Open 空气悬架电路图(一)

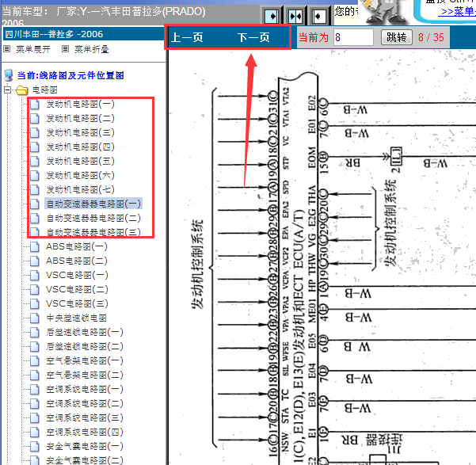(85, 360)
